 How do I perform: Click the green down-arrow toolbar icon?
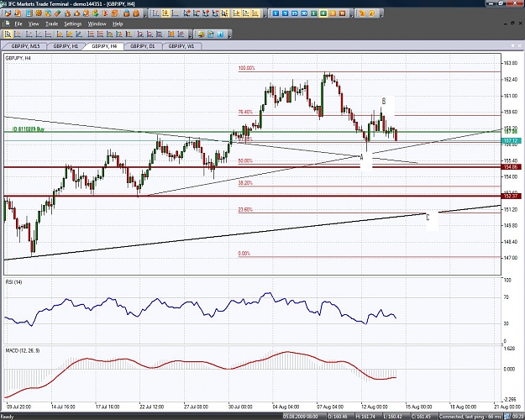[96, 13]
